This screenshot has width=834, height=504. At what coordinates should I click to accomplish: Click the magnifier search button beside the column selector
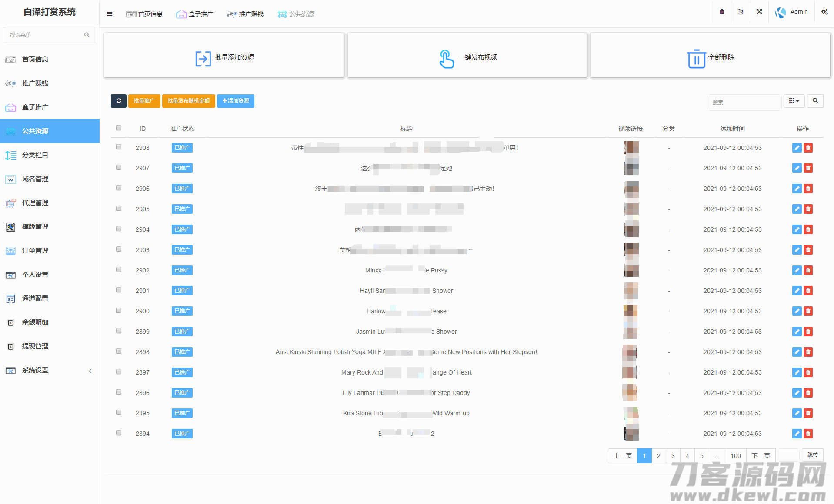[815, 101]
